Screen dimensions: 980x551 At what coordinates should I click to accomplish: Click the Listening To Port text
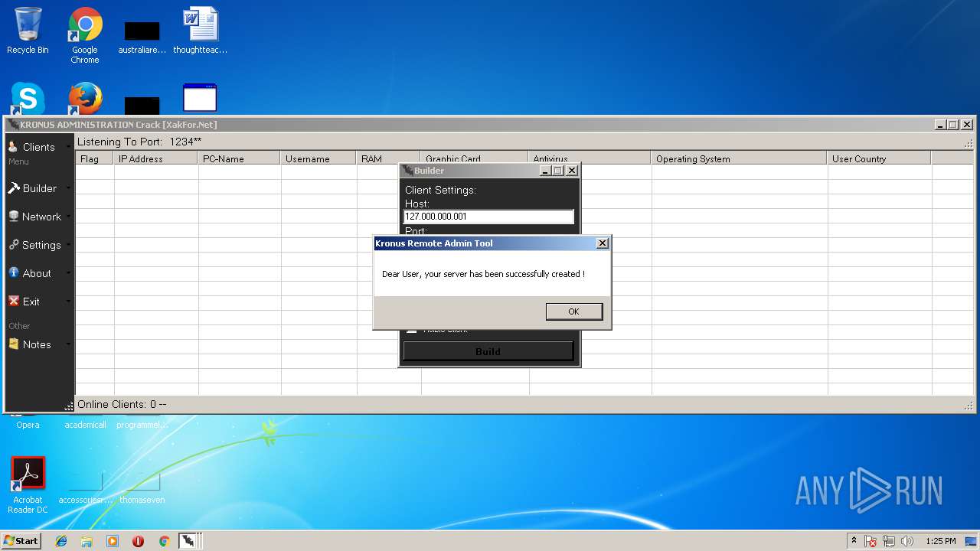pos(139,142)
